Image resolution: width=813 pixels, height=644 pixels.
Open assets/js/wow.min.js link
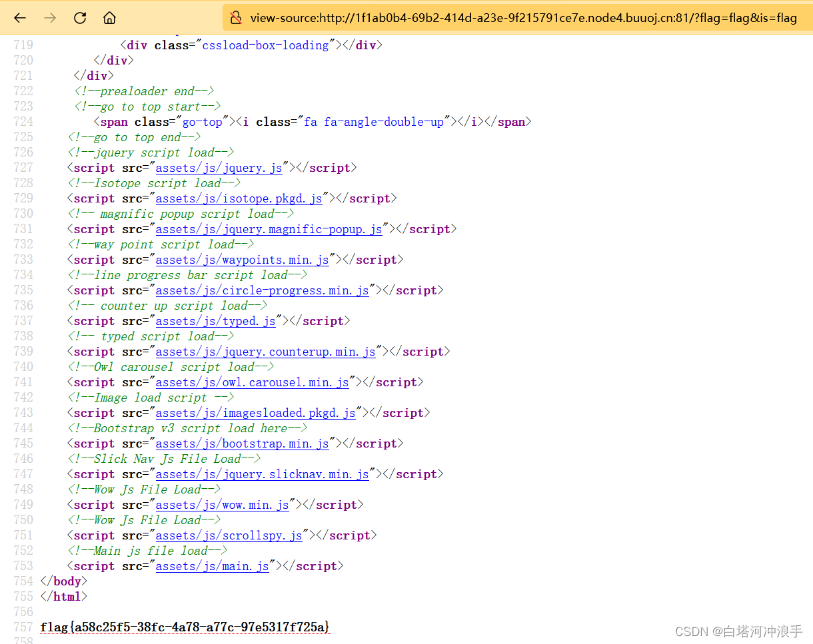point(222,505)
